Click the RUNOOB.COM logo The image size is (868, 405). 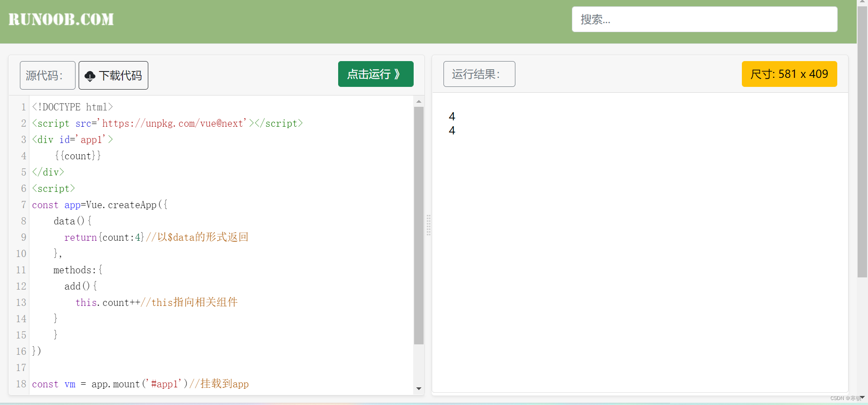point(61,19)
